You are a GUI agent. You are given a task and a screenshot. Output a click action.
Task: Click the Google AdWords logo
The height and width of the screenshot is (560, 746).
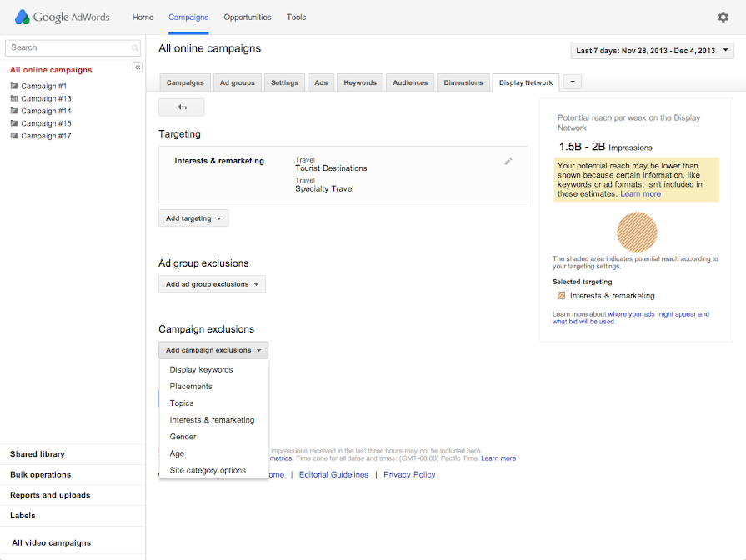[62, 17]
